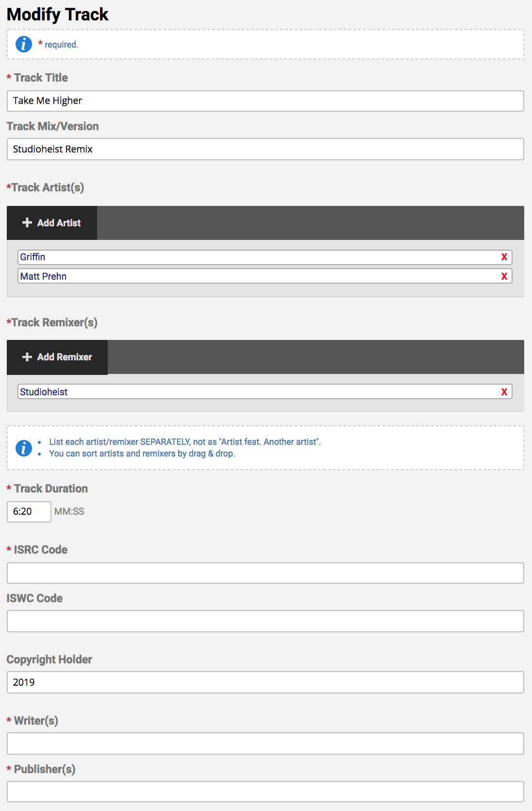Click the plus icon on Add Artist
The height and width of the screenshot is (811, 532).
coord(27,222)
